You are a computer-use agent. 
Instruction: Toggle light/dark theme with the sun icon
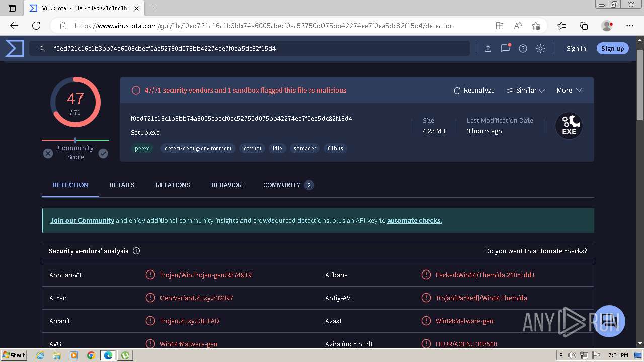(x=541, y=49)
